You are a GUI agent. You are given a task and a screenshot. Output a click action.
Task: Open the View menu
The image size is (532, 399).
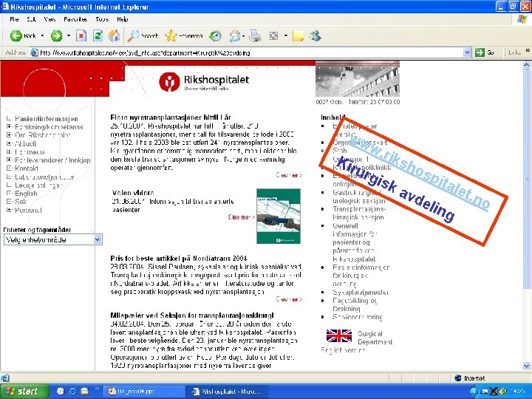coord(50,19)
